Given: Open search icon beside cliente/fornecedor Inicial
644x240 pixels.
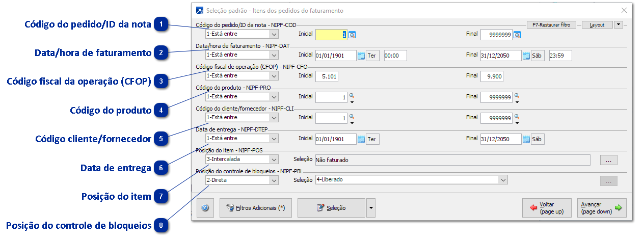Looking at the screenshot, I should (x=352, y=116).
